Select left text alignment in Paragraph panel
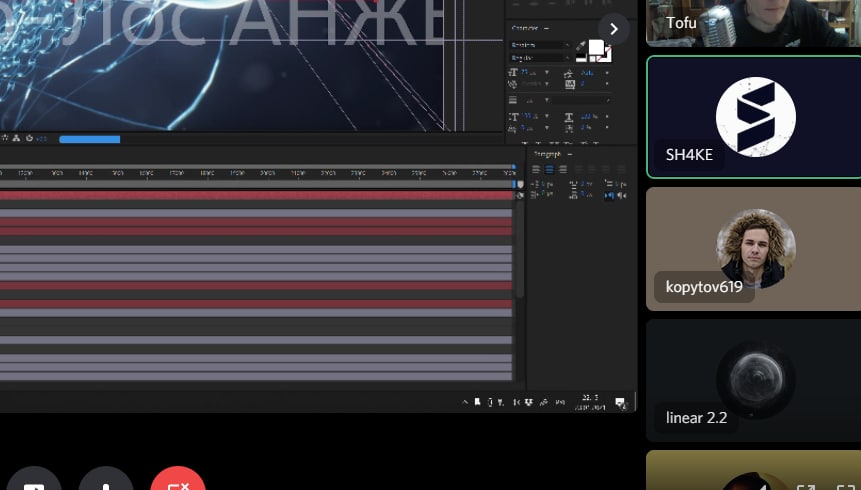This screenshot has width=861, height=490. (x=536, y=170)
